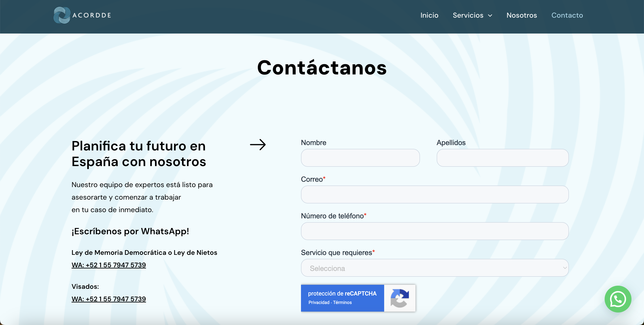Go to the Inicio page

(x=429, y=15)
